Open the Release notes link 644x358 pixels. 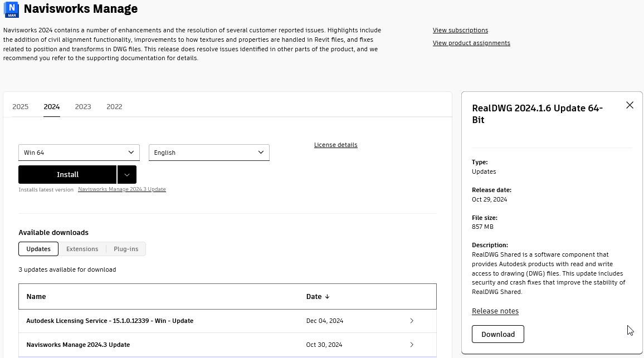[x=495, y=311]
